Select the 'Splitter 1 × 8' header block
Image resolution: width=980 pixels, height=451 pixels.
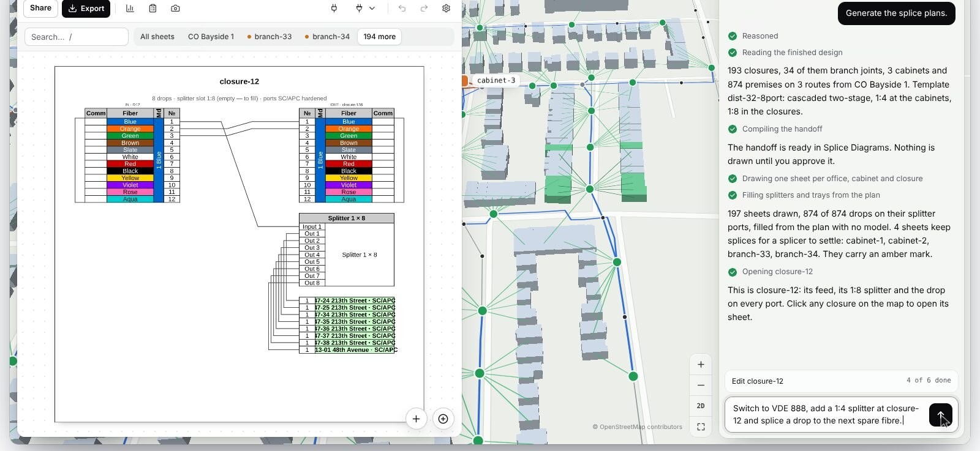click(347, 218)
